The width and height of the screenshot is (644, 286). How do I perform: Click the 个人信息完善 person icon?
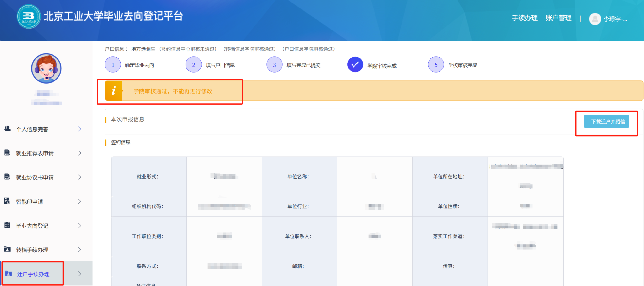pyautogui.click(x=7, y=129)
